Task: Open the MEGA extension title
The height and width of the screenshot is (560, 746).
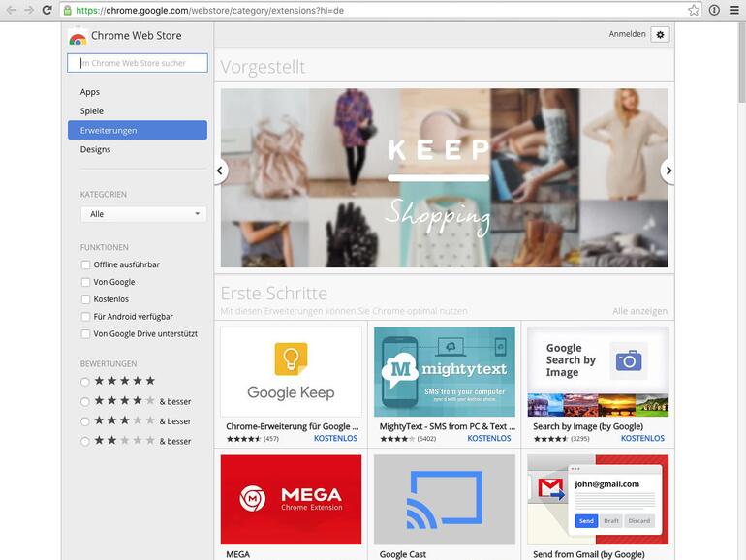Action: pos(238,554)
